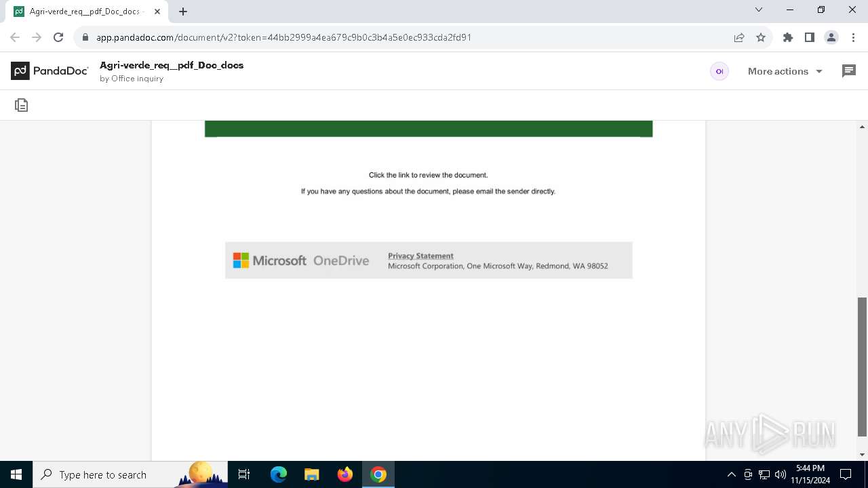Open Task View on taskbar
The image size is (868, 488).
[244, 474]
